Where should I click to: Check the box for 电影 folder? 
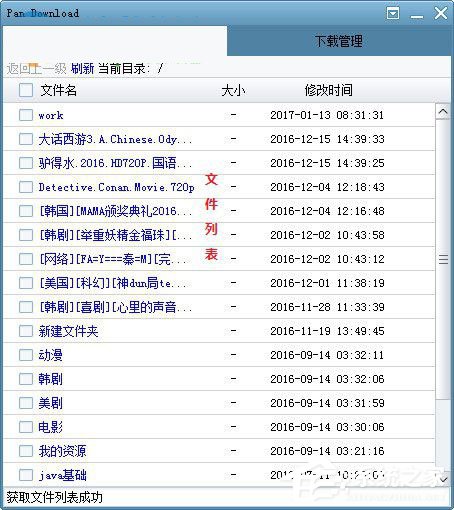click(26, 427)
